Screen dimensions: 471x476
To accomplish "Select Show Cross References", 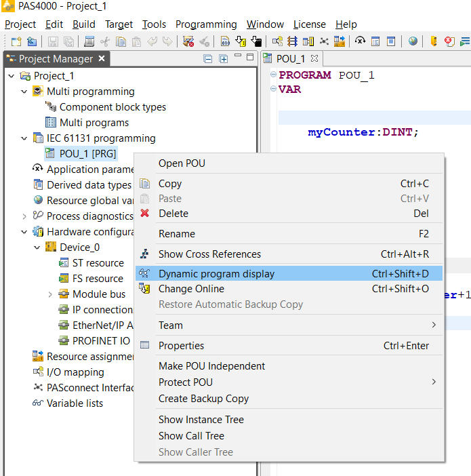I will [x=289, y=254].
